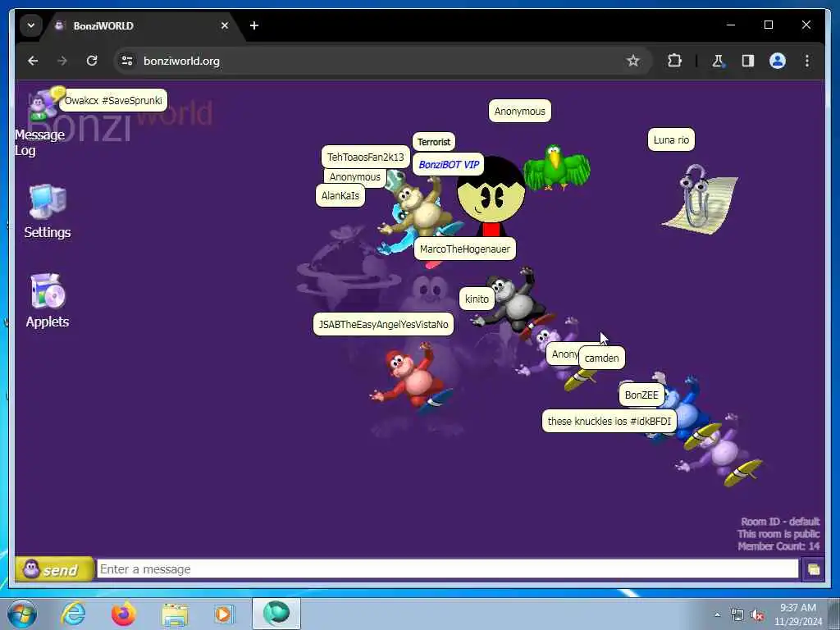
Task: Click the JSABTheEasyAngelYesVistaNo name tag
Action: click(383, 324)
